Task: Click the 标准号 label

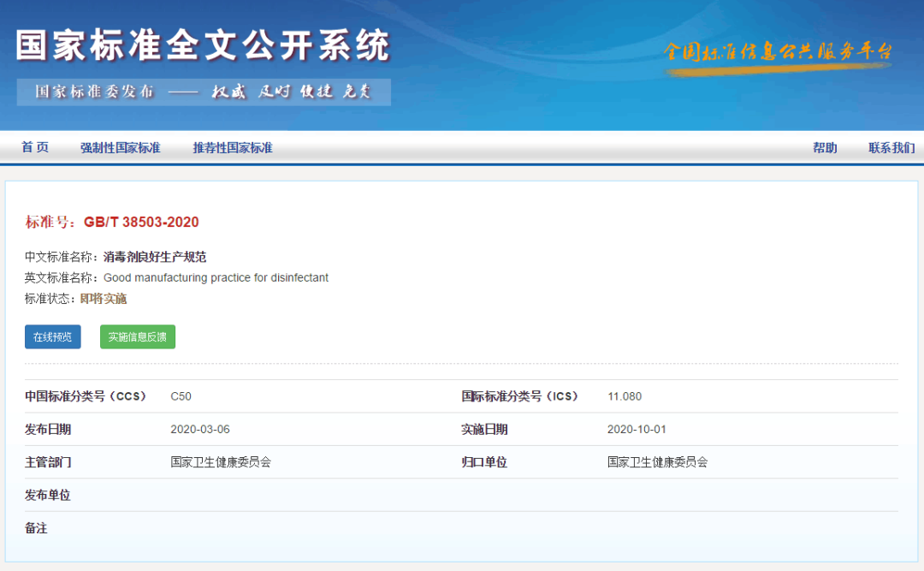Action: [50, 222]
